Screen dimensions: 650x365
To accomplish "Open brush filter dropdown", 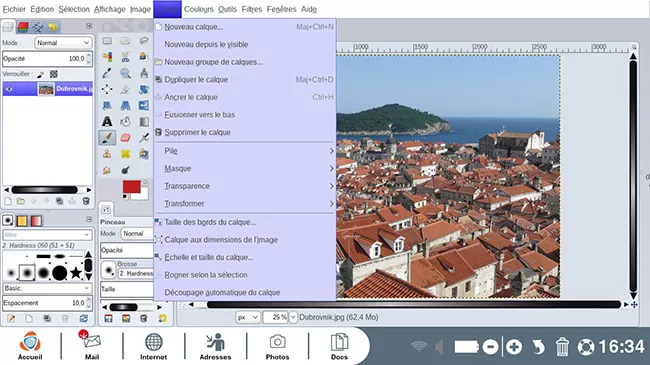I will (47, 235).
